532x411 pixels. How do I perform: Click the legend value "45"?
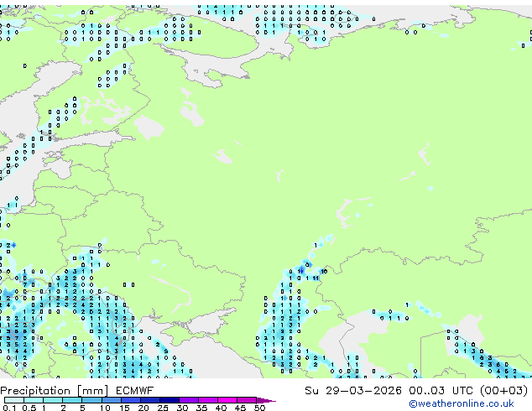(x=240, y=408)
